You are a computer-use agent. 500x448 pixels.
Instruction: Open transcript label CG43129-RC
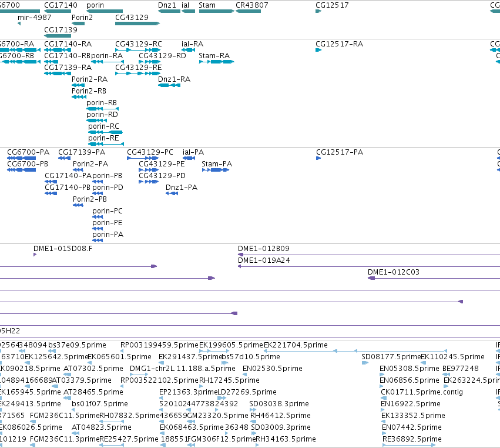[x=139, y=44]
